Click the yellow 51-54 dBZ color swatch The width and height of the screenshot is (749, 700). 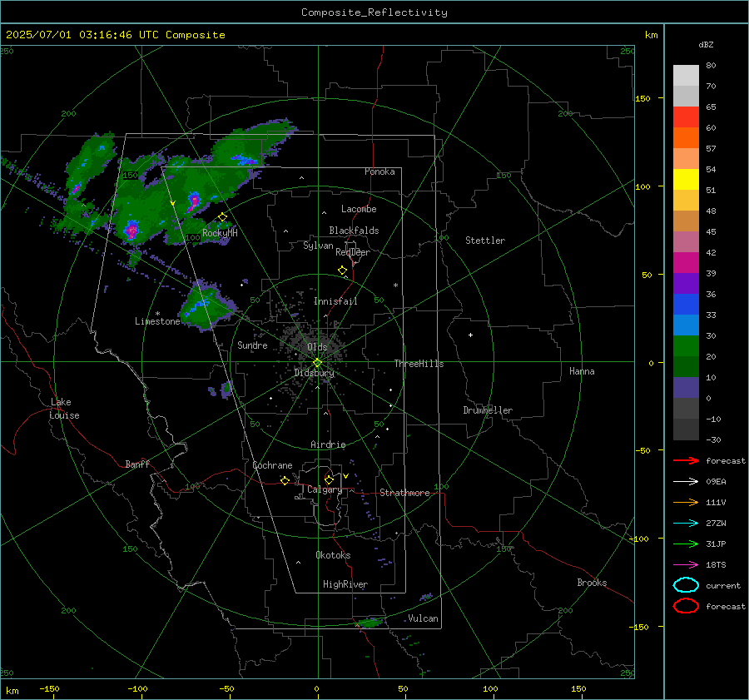(686, 180)
